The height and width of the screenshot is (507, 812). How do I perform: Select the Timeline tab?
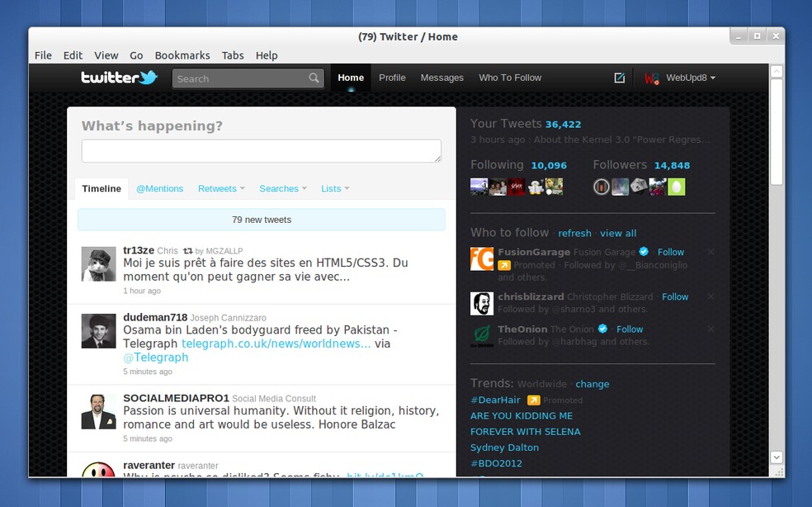(x=101, y=189)
